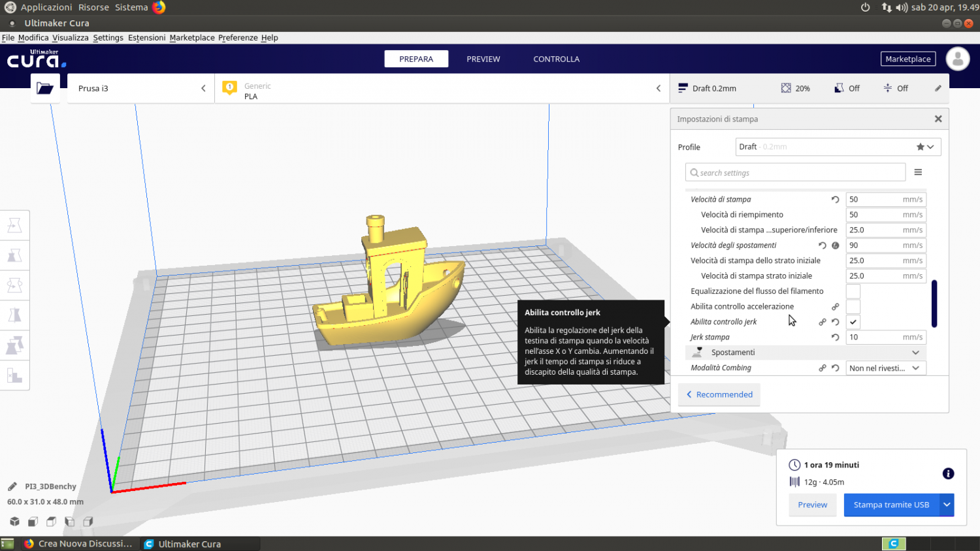This screenshot has width=980, height=551.
Task: Open the Estensioni menu
Action: tap(146, 38)
